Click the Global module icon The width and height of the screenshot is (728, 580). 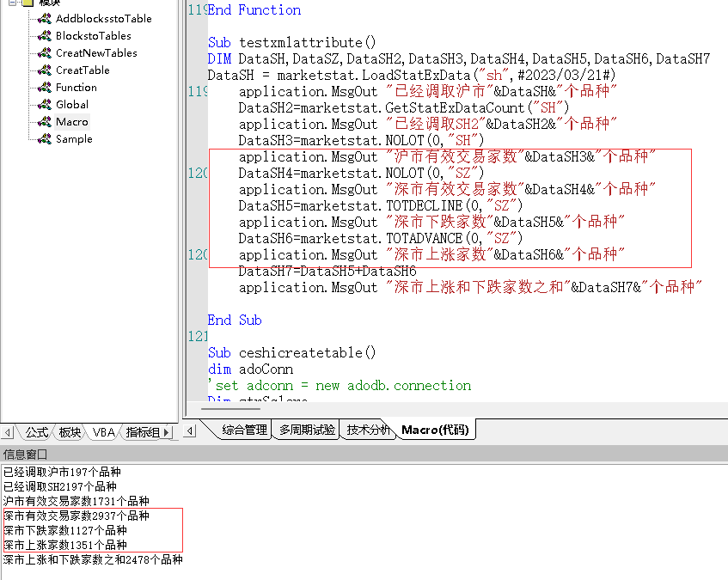pyautogui.click(x=45, y=105)
